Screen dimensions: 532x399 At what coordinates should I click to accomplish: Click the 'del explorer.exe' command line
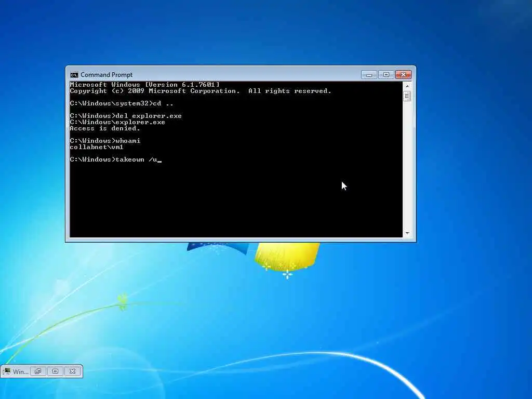pos(126,116)
